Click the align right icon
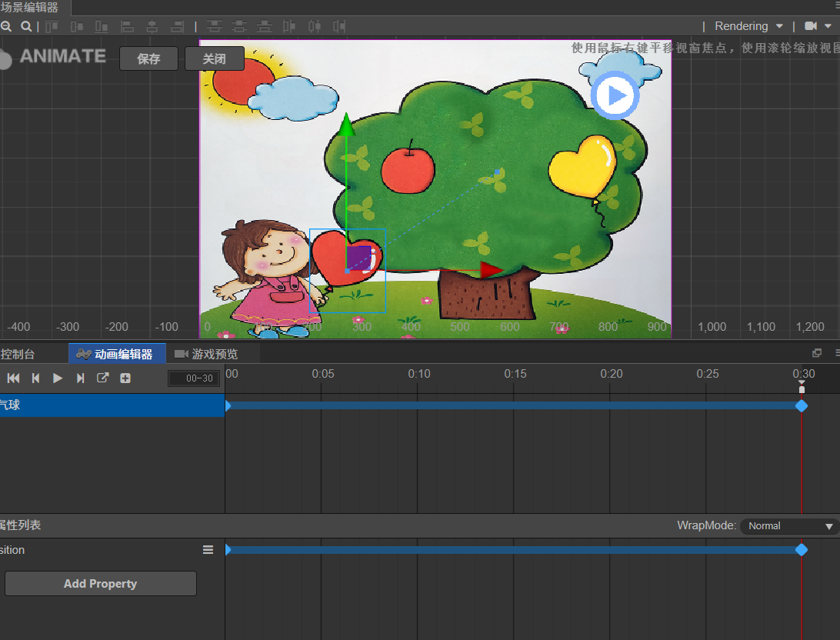 pyautogui.click(x=178, y=26)
